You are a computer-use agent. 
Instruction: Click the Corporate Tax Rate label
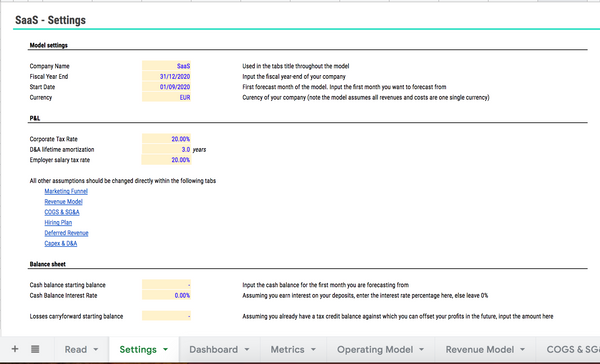point(54,139)
